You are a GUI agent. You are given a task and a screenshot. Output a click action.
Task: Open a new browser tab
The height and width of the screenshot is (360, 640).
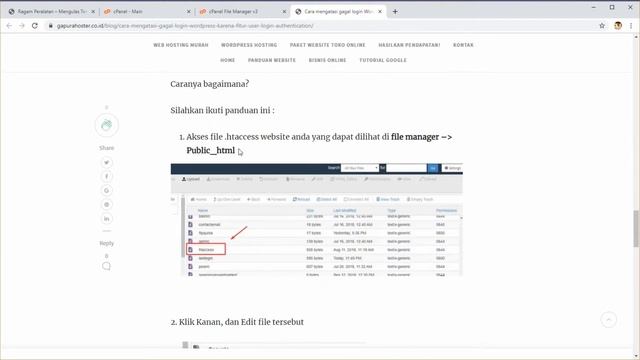(x=395, y=11)
